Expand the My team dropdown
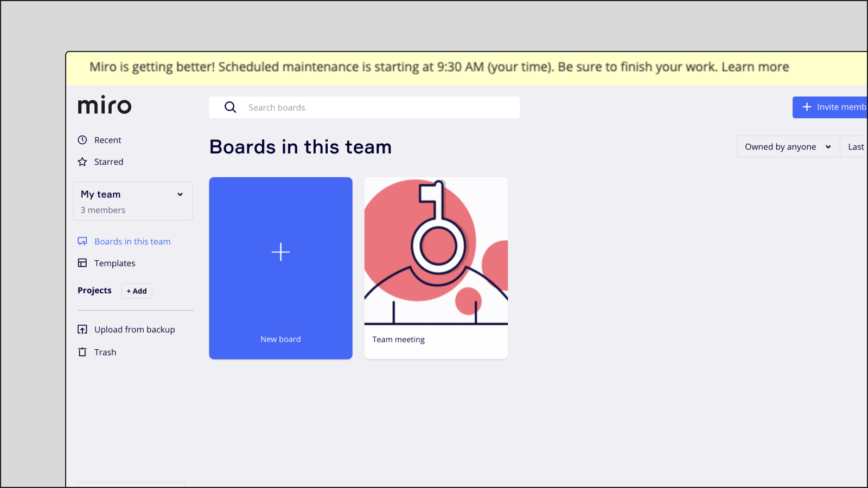The height and width of the screenshot is (488, 868). [180, 195]
